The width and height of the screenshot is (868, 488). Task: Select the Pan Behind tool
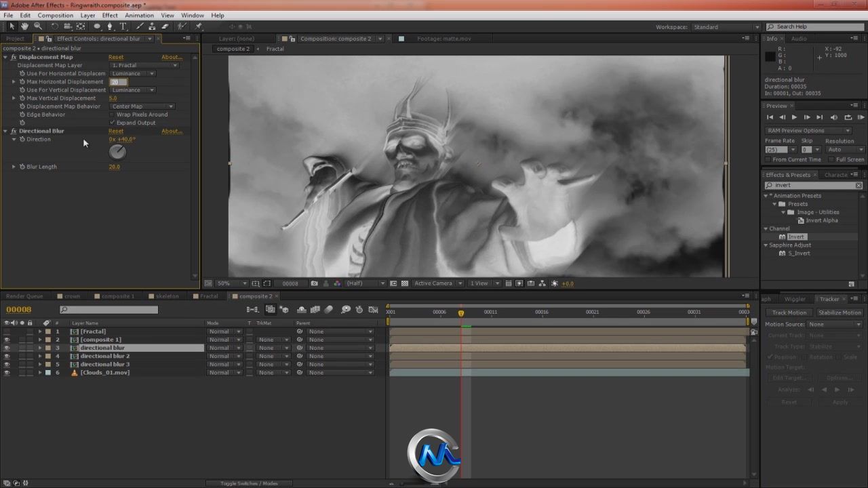tap(81, 26)
